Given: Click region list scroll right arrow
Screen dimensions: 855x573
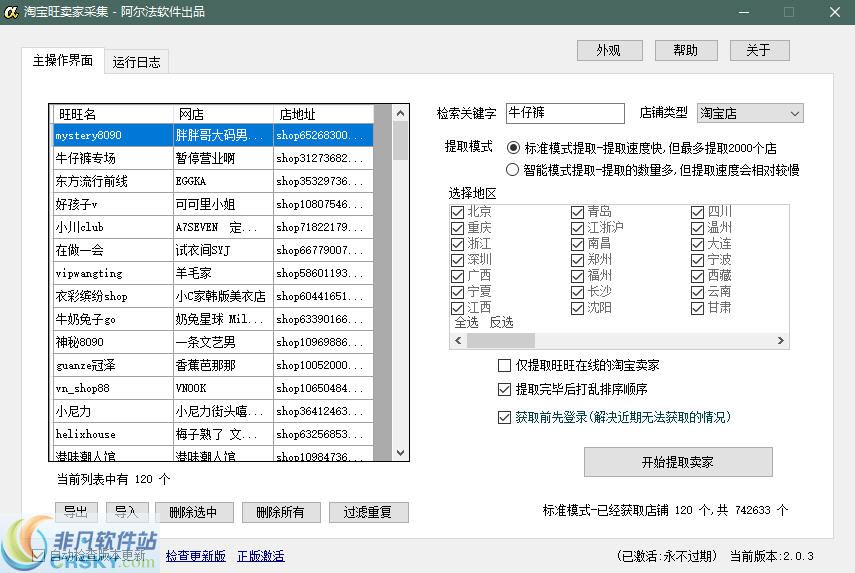Looking at the screenshot, I should pyautogui.click(x=781, y=341).
